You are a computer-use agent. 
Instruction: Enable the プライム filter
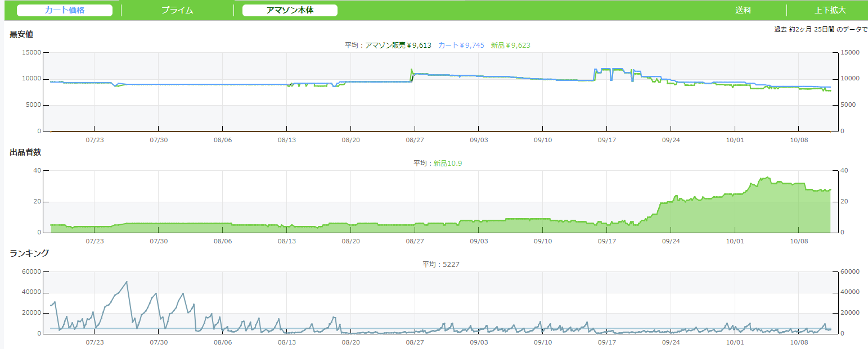click(177, 10)
